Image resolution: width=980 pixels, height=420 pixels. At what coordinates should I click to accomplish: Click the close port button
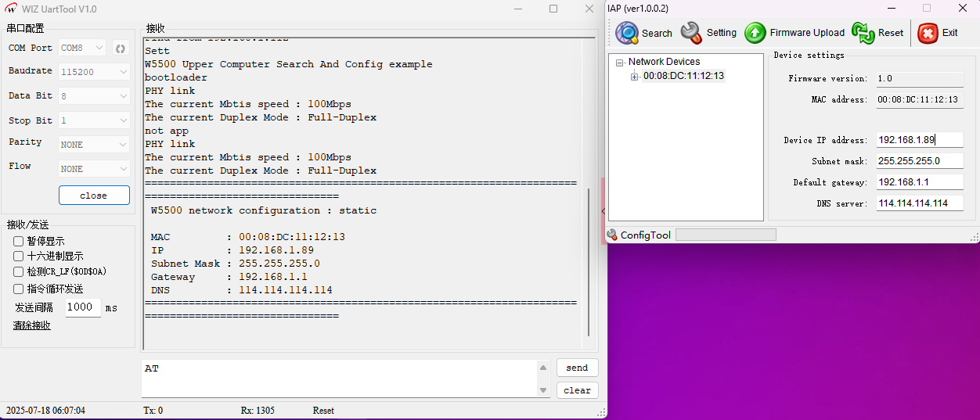tap(94, 196)
